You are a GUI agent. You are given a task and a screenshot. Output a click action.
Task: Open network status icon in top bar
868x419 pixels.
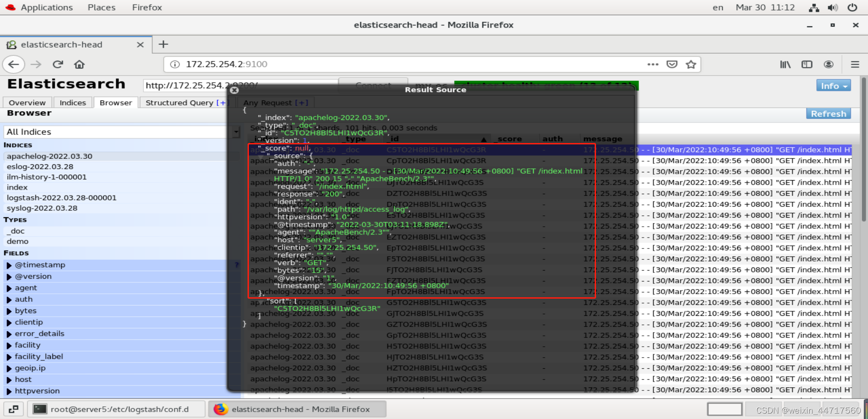(814, 8)
